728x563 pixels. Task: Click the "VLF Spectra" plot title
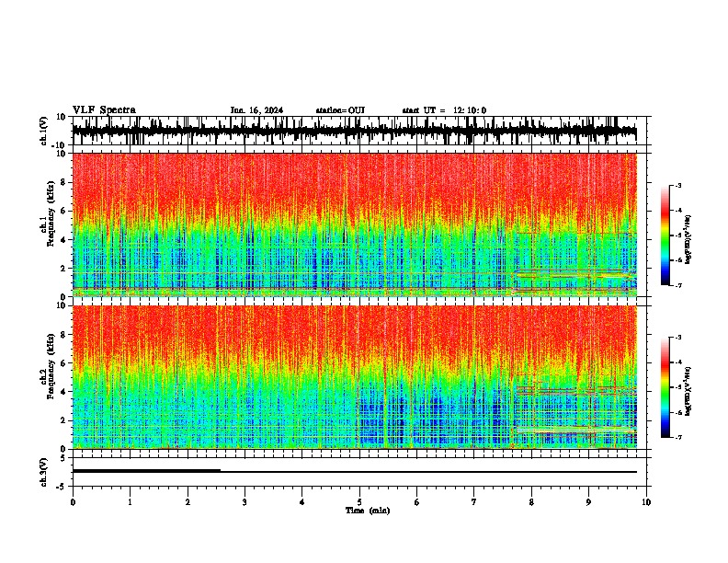click(x=104, y=110)
